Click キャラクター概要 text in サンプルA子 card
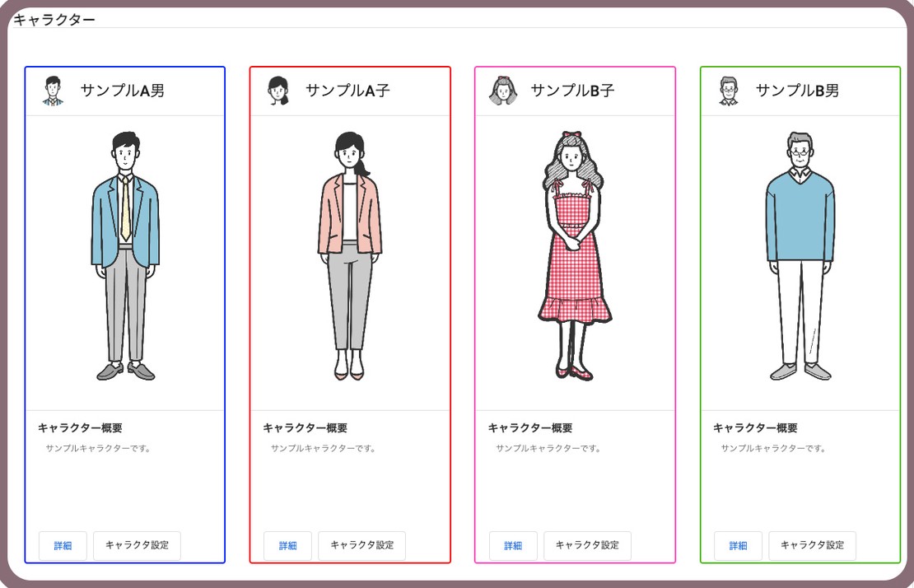The image size is (914, 588). (305, 427)
